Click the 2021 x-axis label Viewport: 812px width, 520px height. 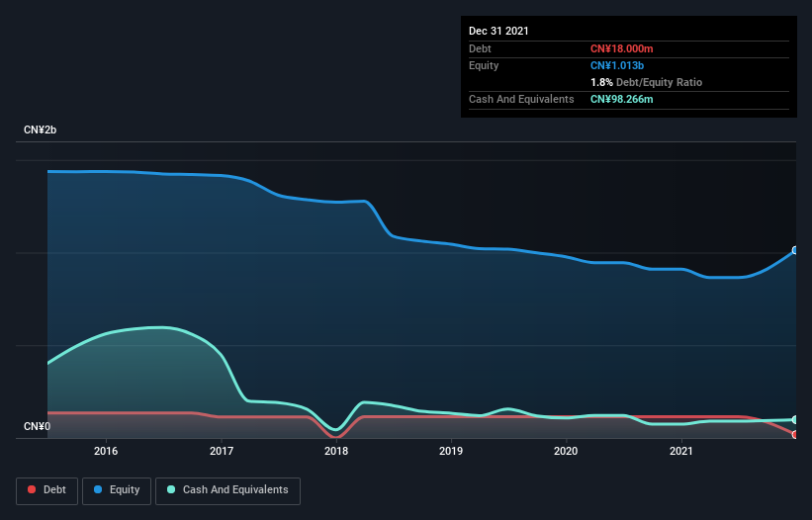[681, 451]
